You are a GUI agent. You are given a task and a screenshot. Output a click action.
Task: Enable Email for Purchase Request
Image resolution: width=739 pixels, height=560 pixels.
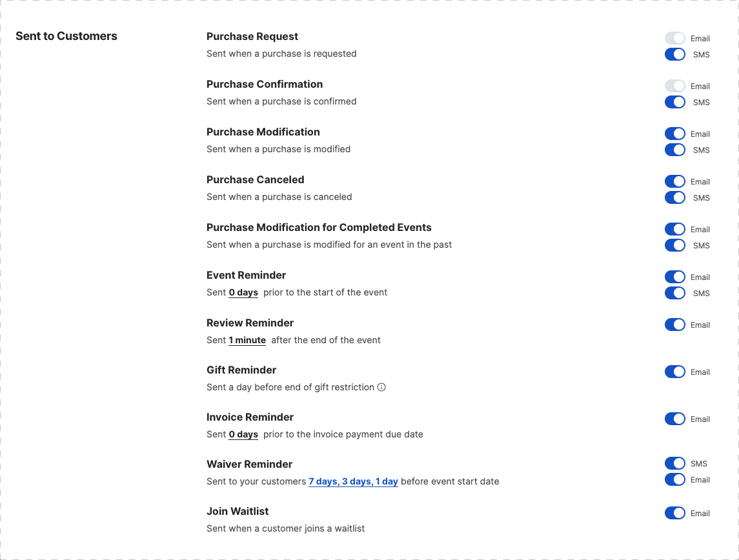point(675,38)
